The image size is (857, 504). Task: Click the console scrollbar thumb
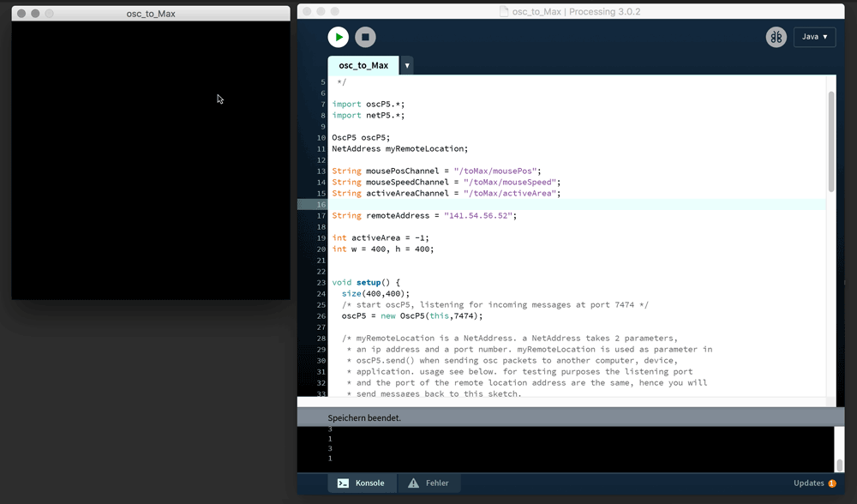point(839,465)
